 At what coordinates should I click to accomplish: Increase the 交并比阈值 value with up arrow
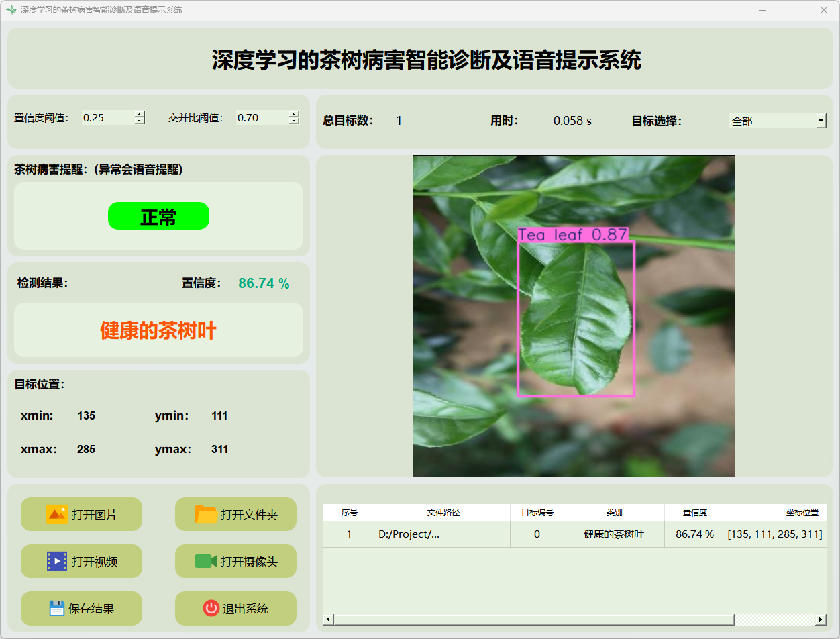tap(293, 114)
